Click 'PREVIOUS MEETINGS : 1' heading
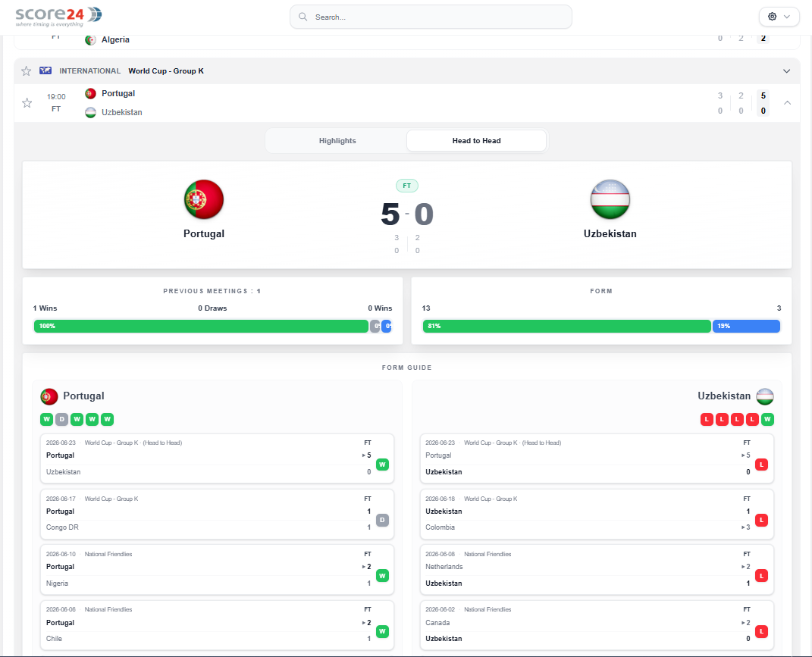The height and width of the screenshot is (657, 812). [x=212, y=291]
